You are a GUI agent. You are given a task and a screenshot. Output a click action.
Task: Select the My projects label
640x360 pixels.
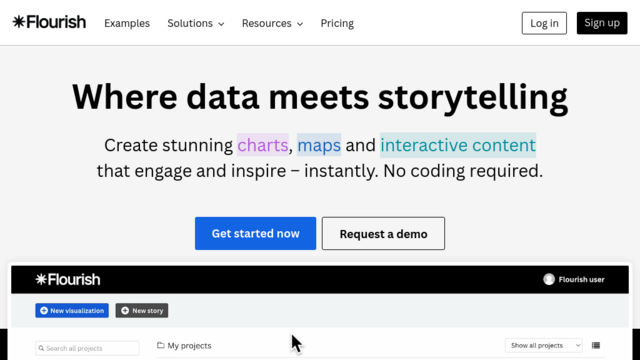(x=189, y=346)
